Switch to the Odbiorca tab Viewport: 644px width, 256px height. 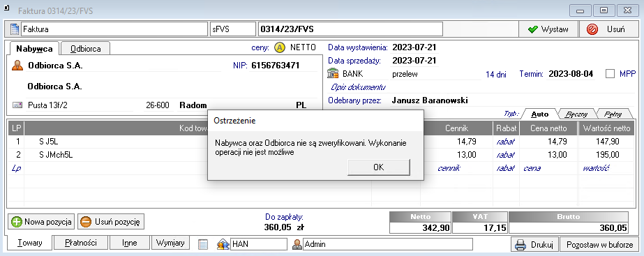coord(85,49)
